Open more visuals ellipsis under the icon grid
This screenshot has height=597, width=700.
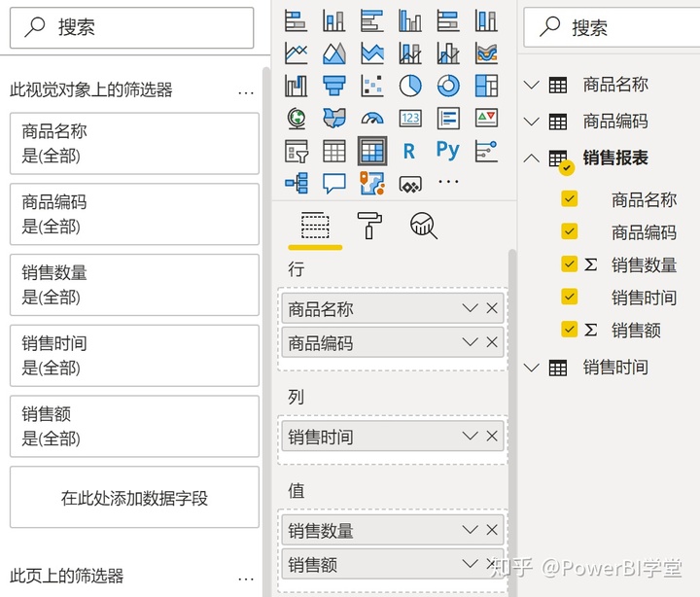coord(448,182)
